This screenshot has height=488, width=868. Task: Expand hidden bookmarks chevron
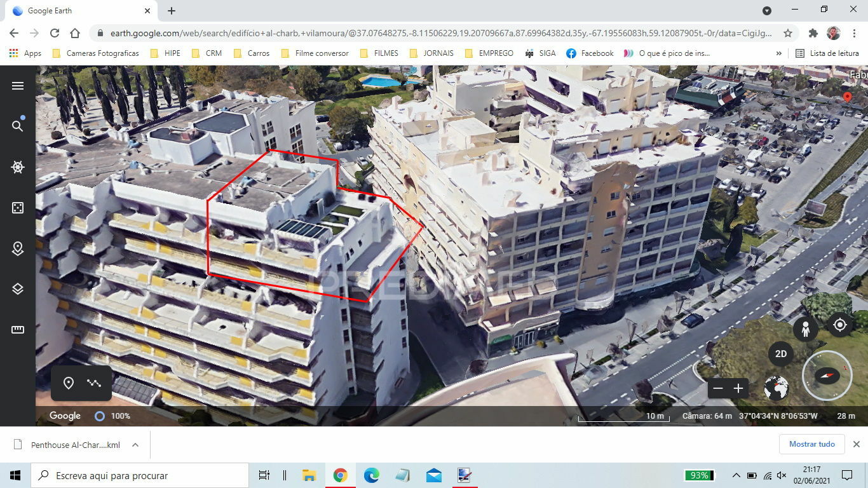point(779,53)
